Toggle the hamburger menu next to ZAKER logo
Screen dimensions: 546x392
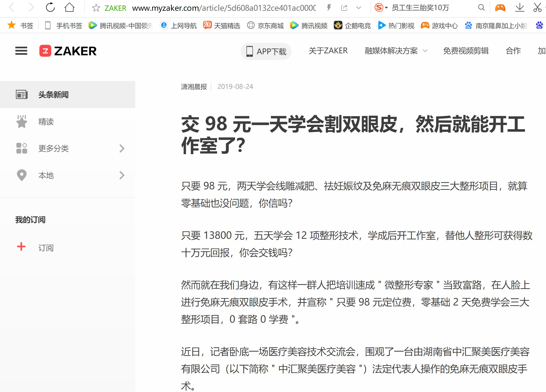tap(21, 51)
